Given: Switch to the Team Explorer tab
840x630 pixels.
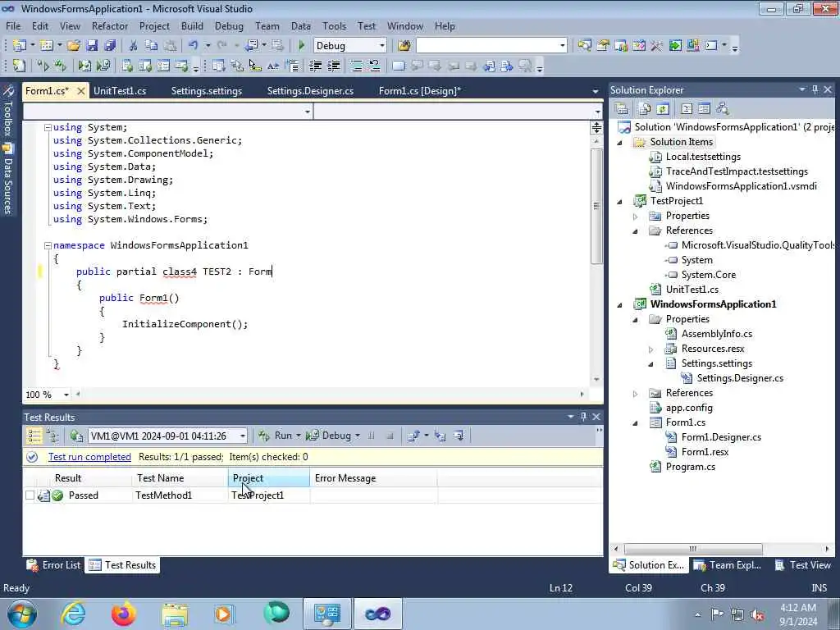Looking at the screenshot, I should 728,564.
